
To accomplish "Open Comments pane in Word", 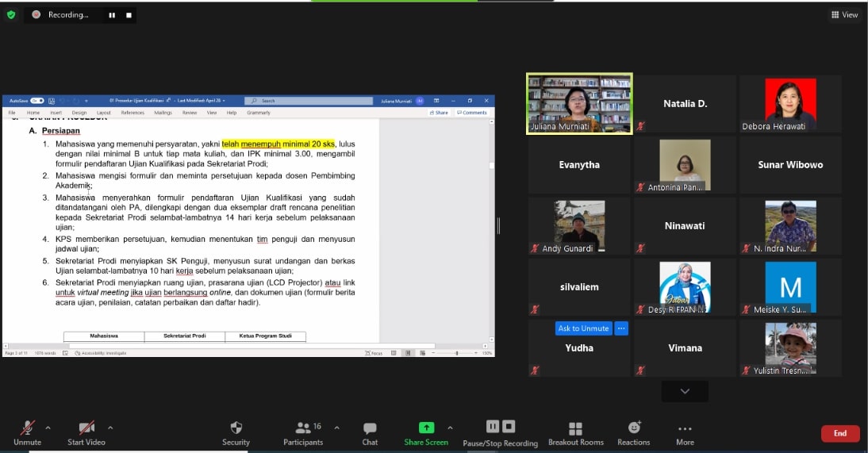I will 471,113.
